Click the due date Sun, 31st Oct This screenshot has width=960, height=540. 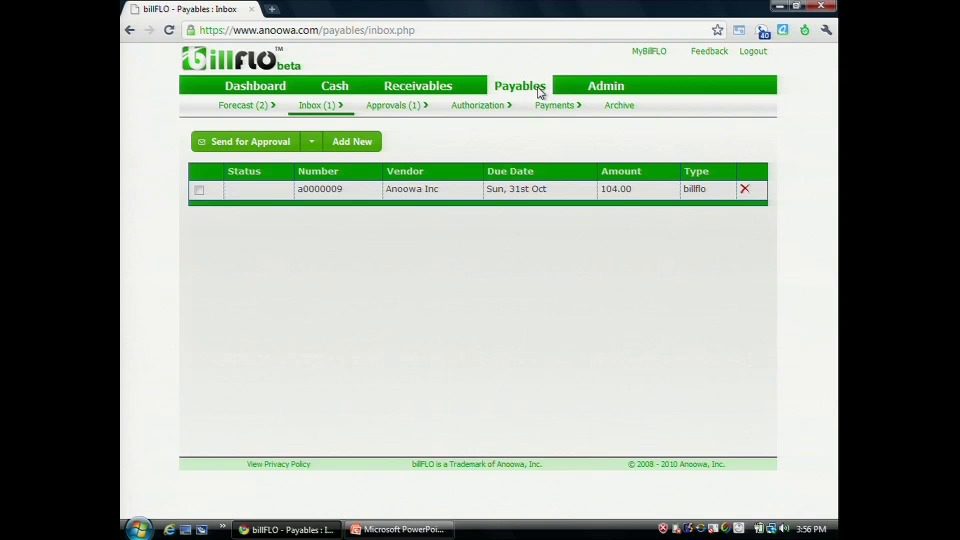516,189
